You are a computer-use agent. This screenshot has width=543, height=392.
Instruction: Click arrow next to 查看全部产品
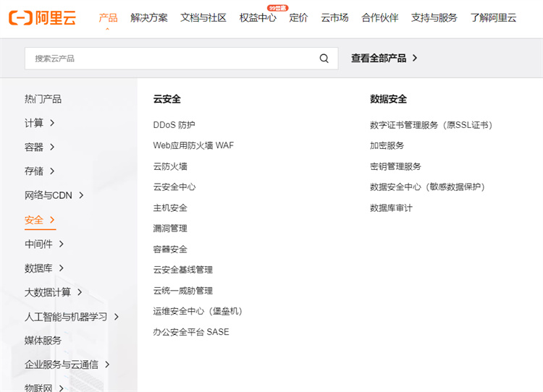click(x=415, y=59)
